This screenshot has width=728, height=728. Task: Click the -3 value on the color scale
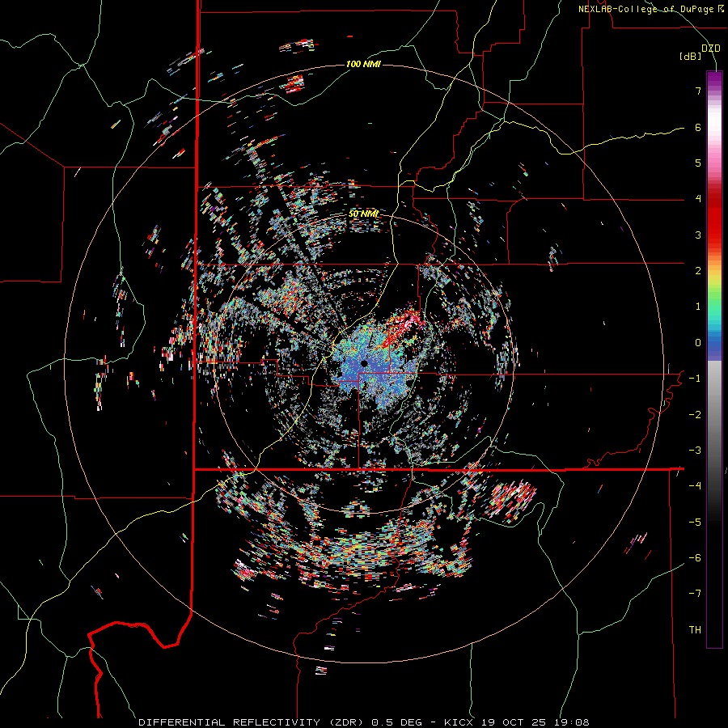pyautogui.click(x=695, y=451)
